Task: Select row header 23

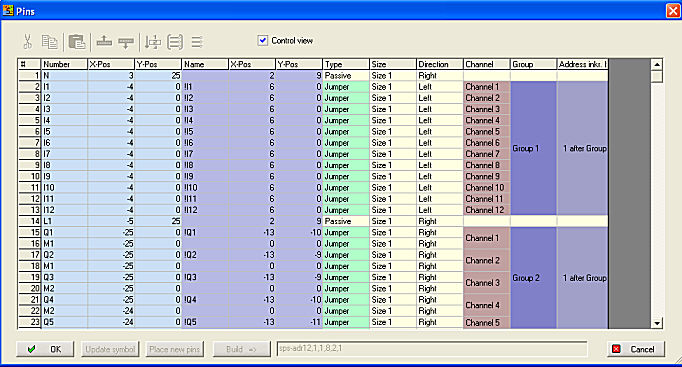Action: 30,322
